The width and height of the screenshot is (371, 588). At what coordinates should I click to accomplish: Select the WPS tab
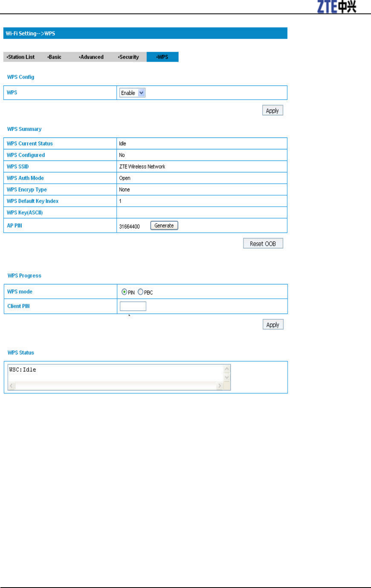(x=162, y=57)
